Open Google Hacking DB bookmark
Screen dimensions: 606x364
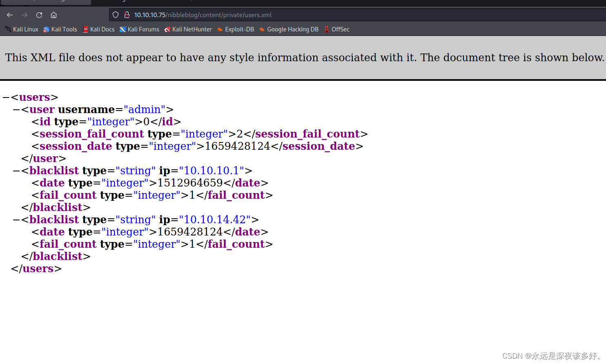coord(289,29)
